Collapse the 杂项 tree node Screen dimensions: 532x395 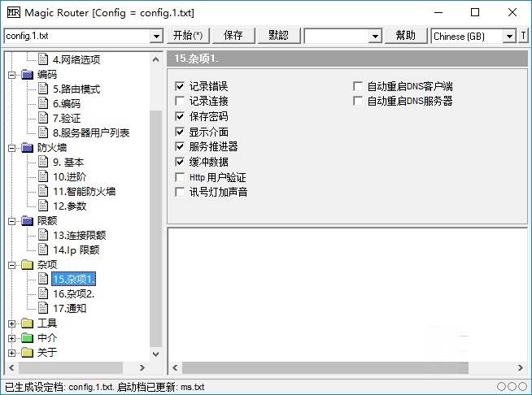click(x=11, y=265)
